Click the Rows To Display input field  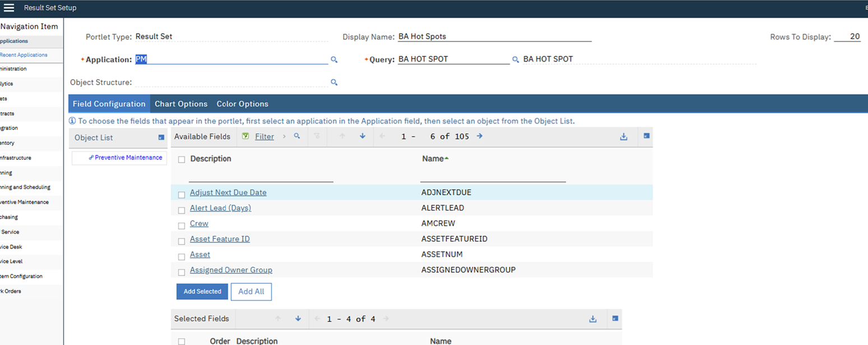(847, 37)
